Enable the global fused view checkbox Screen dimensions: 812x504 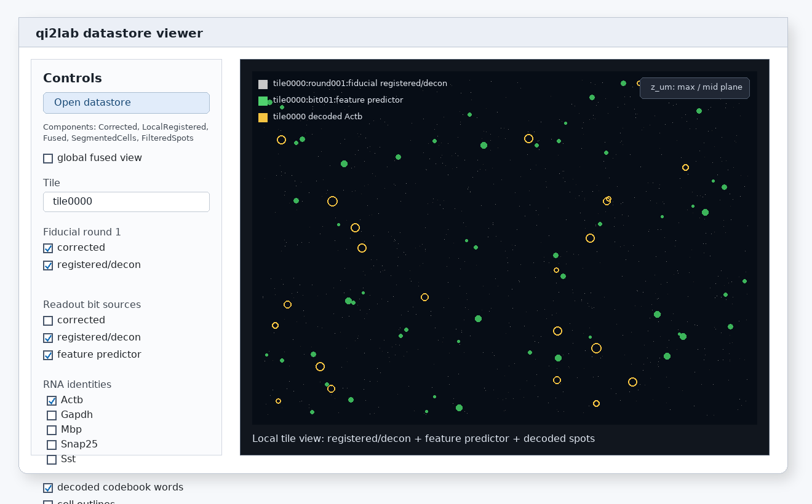pyautogui.click(x=48, y=159)
